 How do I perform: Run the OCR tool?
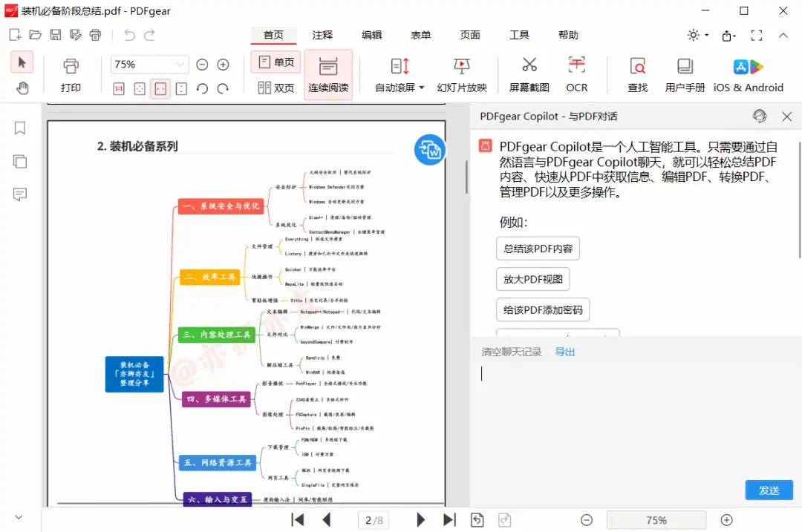(577, 75)
